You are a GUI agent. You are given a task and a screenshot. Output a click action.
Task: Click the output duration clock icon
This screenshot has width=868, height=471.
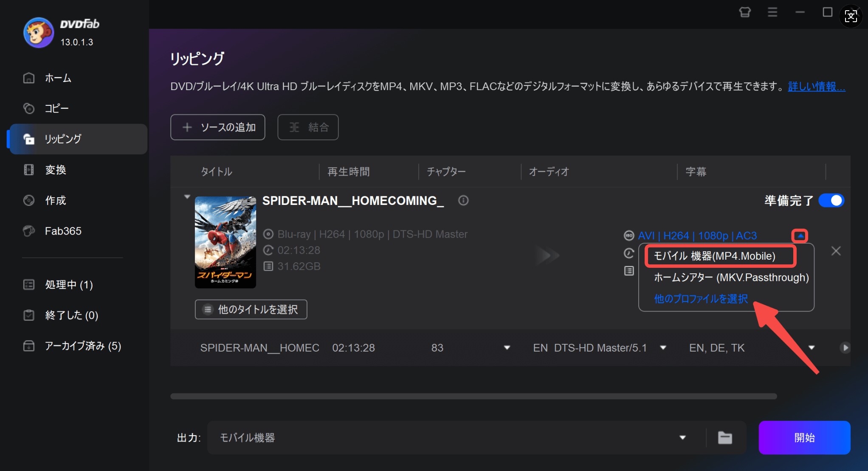tap(629, 253)
